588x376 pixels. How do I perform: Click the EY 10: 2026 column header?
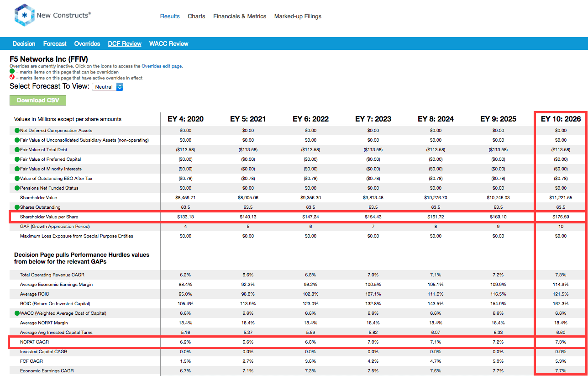561,119
